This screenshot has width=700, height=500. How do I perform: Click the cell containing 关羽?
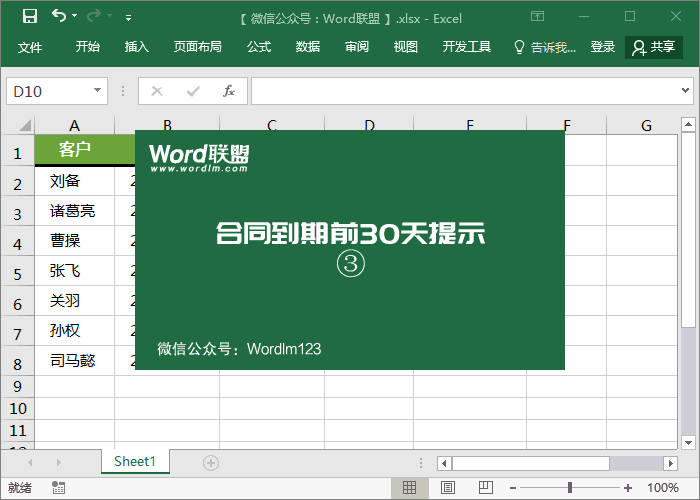click(x=75, y=300)
